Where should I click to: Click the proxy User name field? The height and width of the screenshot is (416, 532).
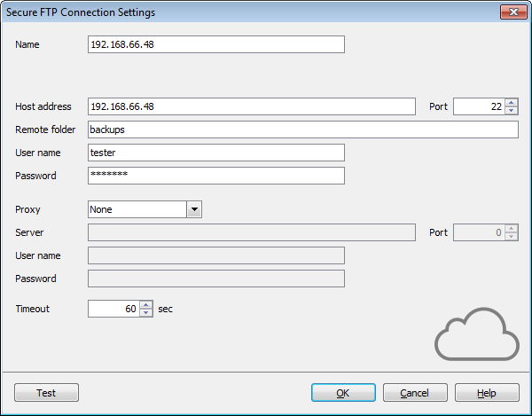pyautogui.click(x=216, y=255)
